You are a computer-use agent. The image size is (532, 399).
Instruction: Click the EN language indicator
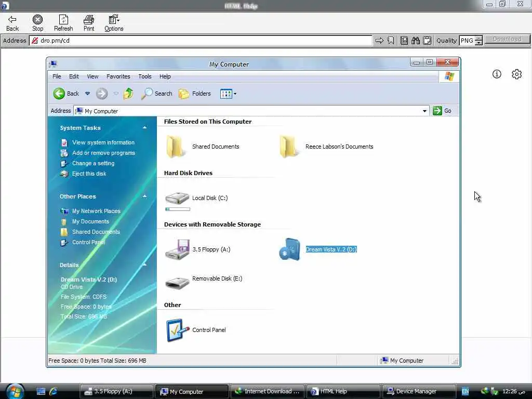point(465,392)
